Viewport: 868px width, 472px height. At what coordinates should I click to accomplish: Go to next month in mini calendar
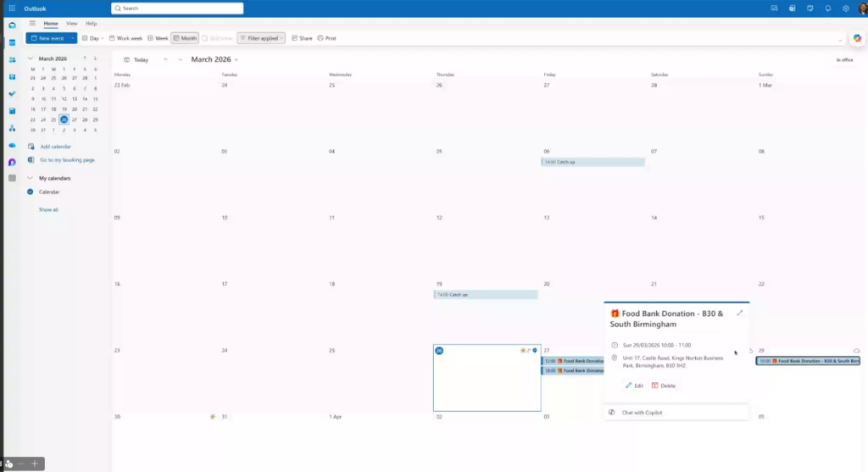[x=95, y=58]
